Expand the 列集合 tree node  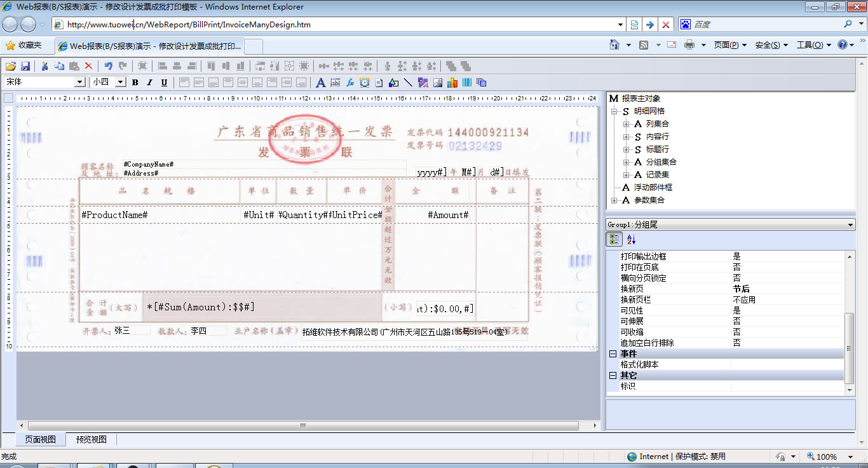click(627, 124)
